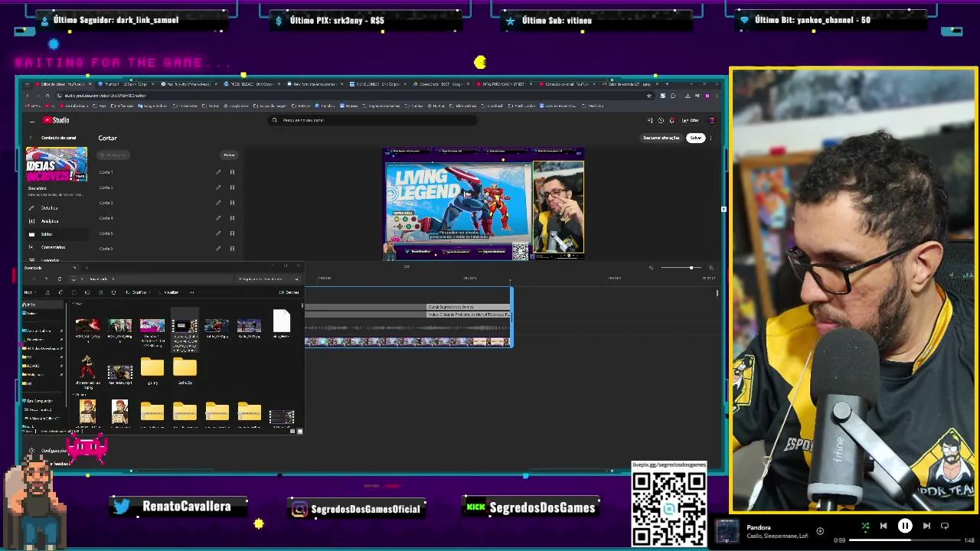The height and width of the screenshot is (551, 980).
Task: Edit the fifth cut's pencil icon
Action: pyautogui.click(x=218, y=233)
